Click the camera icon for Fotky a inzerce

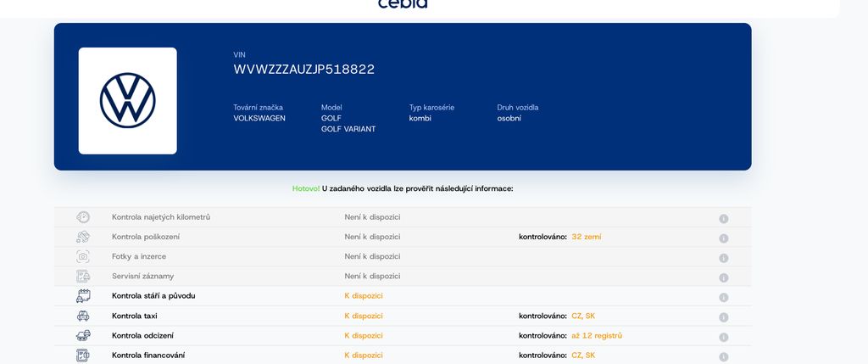pos(83,256)
